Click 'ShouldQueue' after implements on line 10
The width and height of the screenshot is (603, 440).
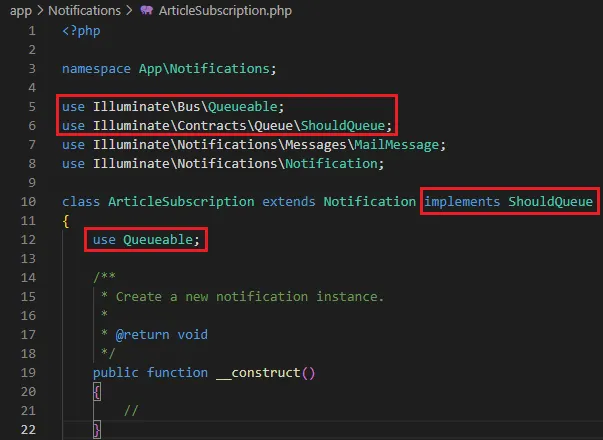[551, 202]
